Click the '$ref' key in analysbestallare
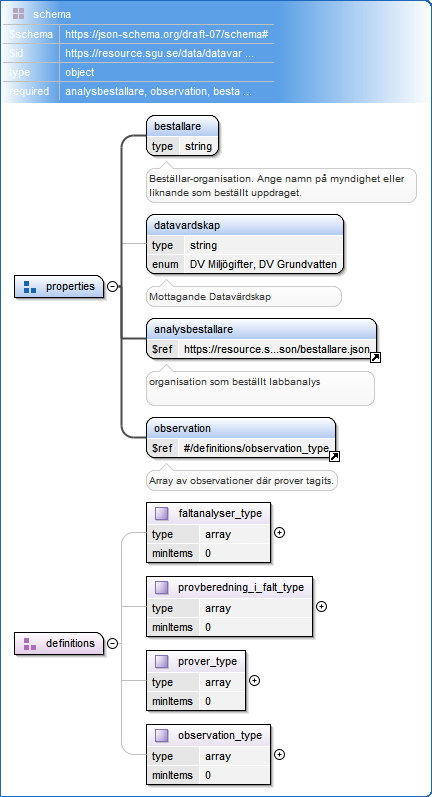This screenshot has height=797, width=432. 162,349
